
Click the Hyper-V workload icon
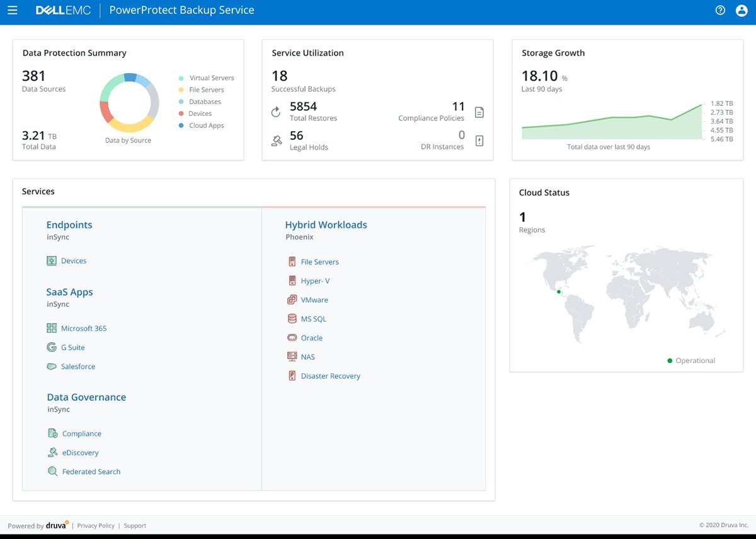291,281
